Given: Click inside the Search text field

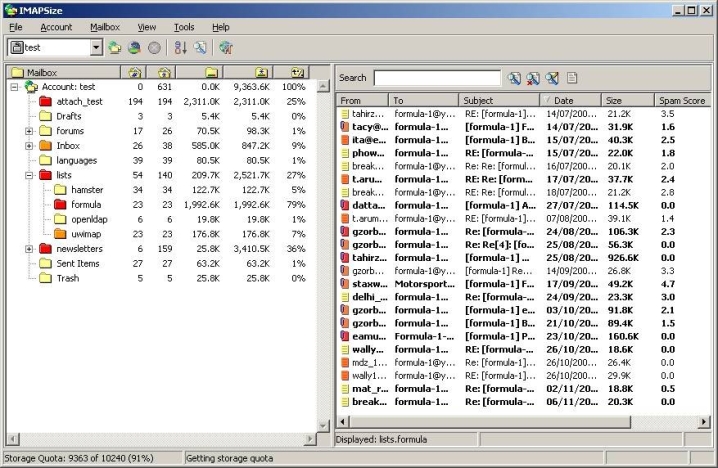Looking at the screenshot, I should pyautogui.click(x=437, y=77).
